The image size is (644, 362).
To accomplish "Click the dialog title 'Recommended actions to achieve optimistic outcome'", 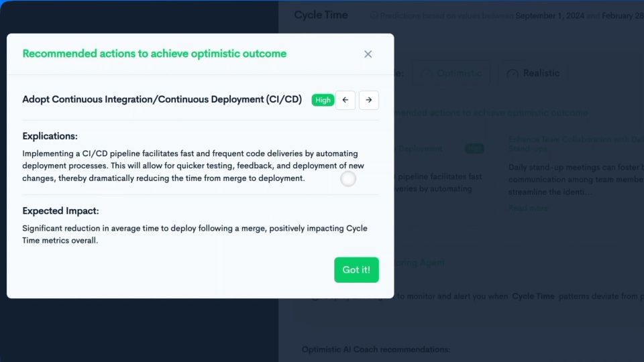I will [x=154, y=54].
